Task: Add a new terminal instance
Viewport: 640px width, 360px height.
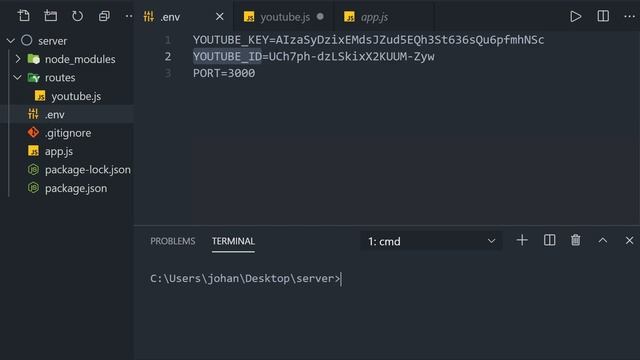Action: point(522,240)
